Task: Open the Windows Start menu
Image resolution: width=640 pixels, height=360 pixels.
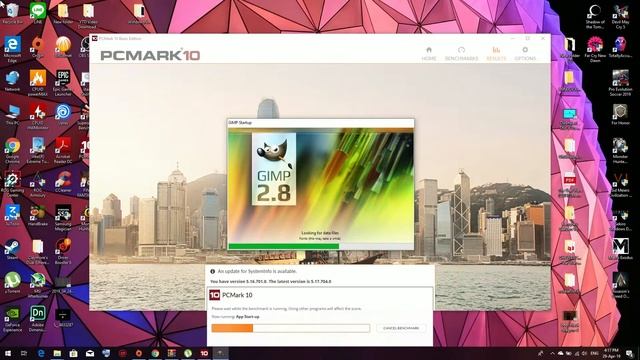Action: click(x=8, y=353)
